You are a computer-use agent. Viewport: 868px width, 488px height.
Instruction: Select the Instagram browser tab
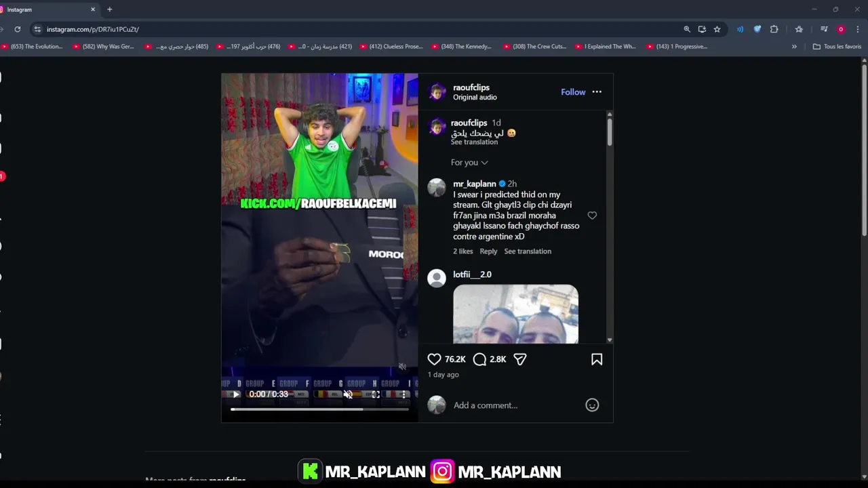point(47,9)
